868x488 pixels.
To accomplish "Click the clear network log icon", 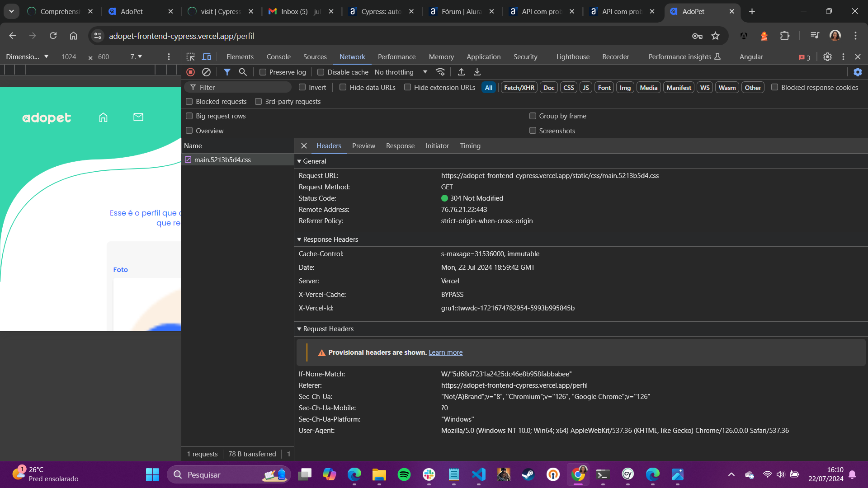I will tap(206, 72).
